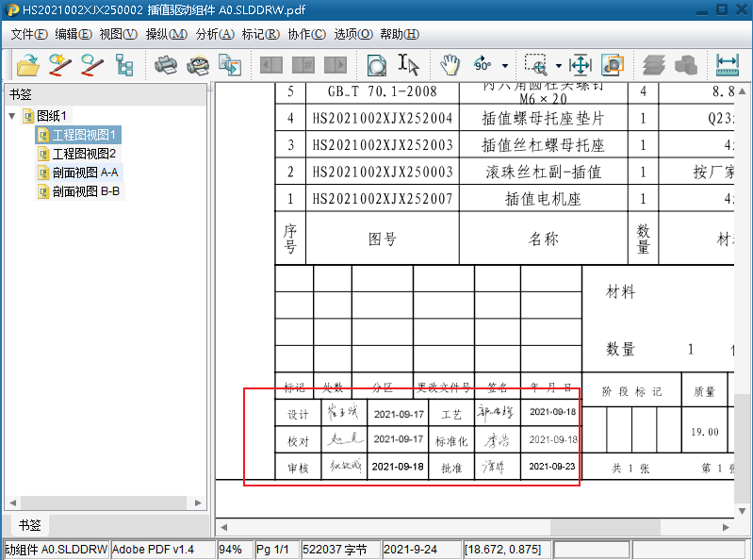The width and height of the screenshot is (753, 560).
Task: Open the rotate 90° dropdown arrow
Action: click(505, 66)
